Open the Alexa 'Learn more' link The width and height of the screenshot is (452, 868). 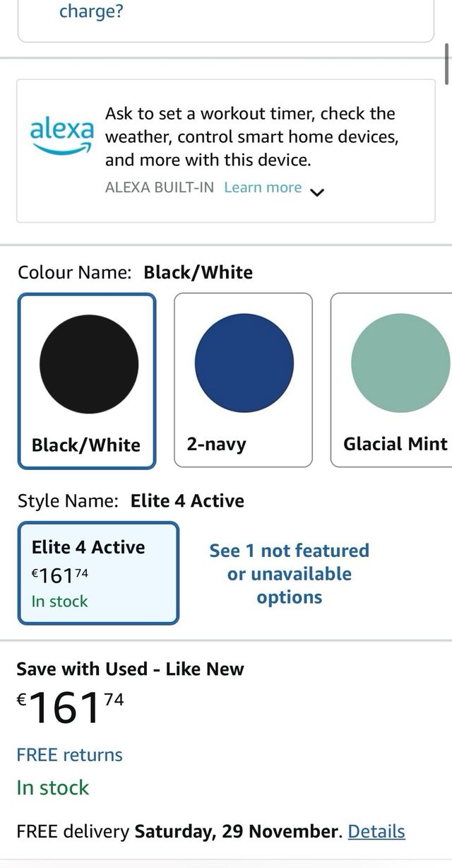click(x=263, y=187)
